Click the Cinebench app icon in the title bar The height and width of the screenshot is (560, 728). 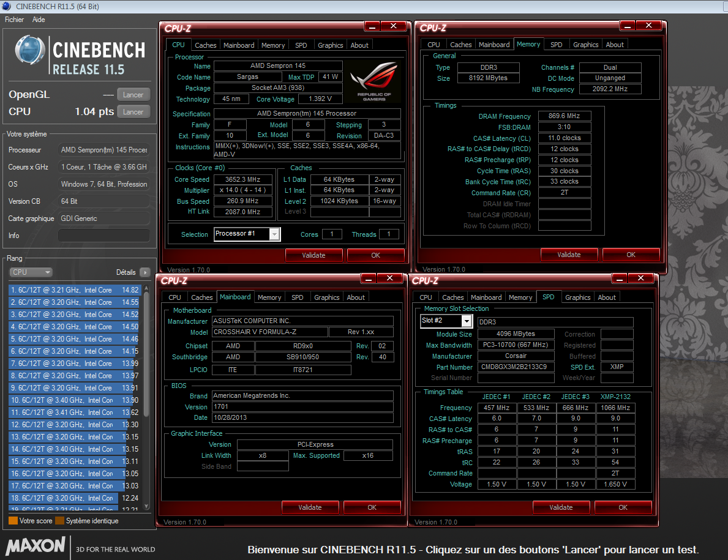7,6
